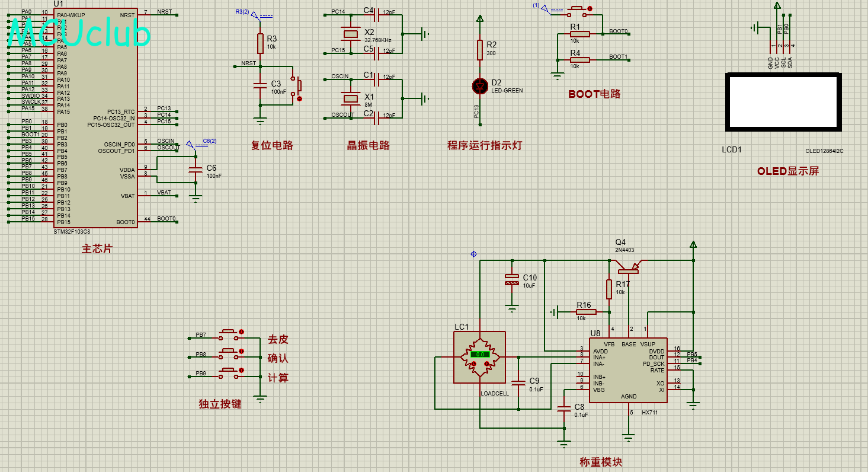The image size is (868, 472).
Task: Click the 独立按键 label
Action: pos(220,404)
